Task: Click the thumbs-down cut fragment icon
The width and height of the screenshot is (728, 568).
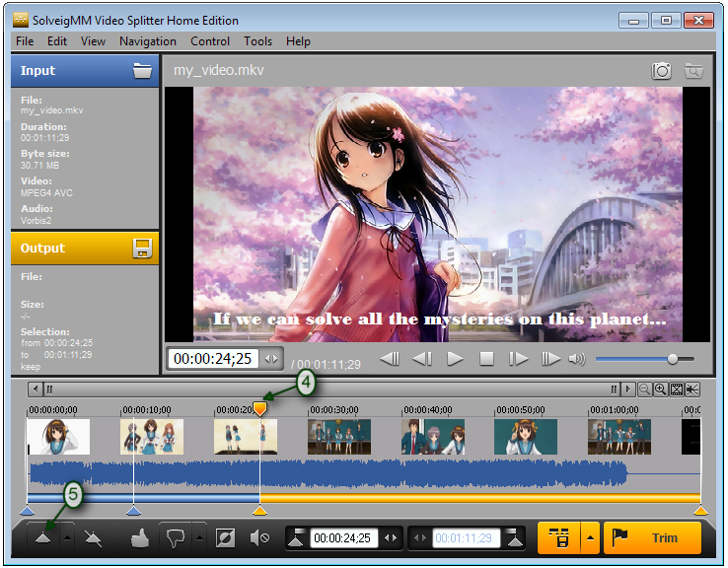Action: [175, 537]
